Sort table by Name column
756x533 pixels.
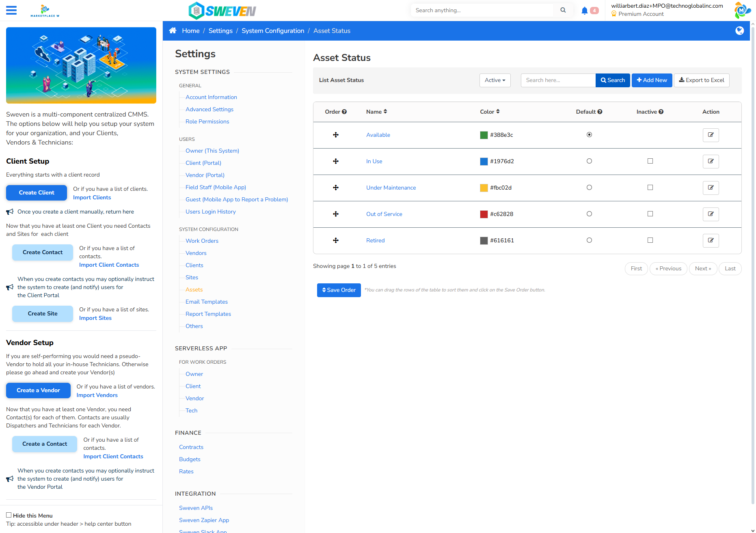tap(376, 112)
